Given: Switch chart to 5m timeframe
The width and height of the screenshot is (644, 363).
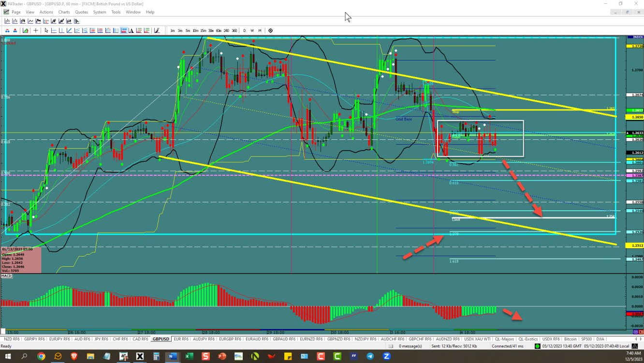Looking at the screenshot, I should point(188,30).
